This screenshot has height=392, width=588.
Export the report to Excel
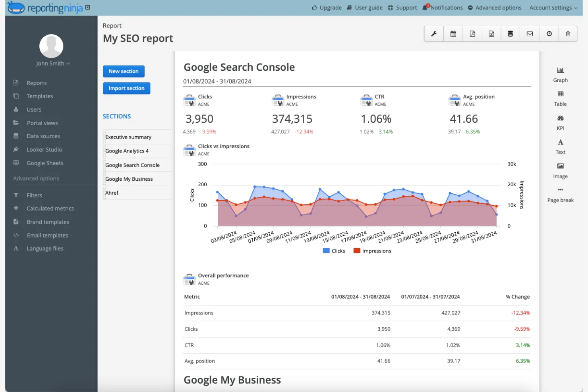click(491, 34)
